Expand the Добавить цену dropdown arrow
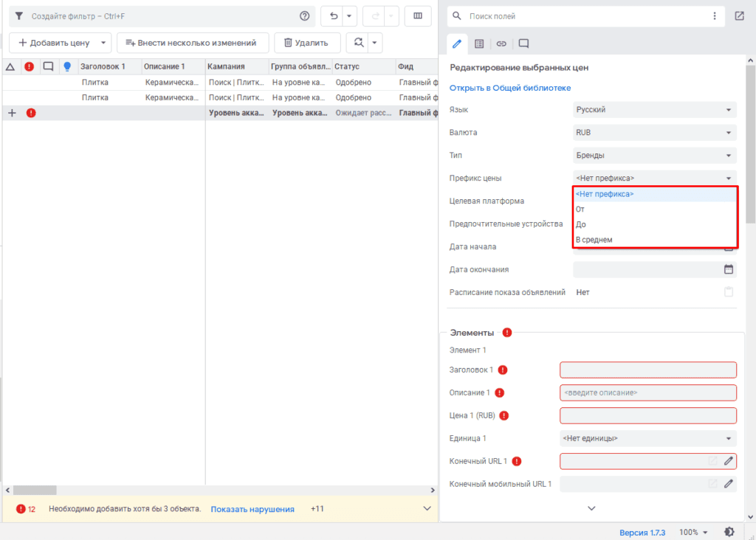756x540 pixels. coord(103,42)
